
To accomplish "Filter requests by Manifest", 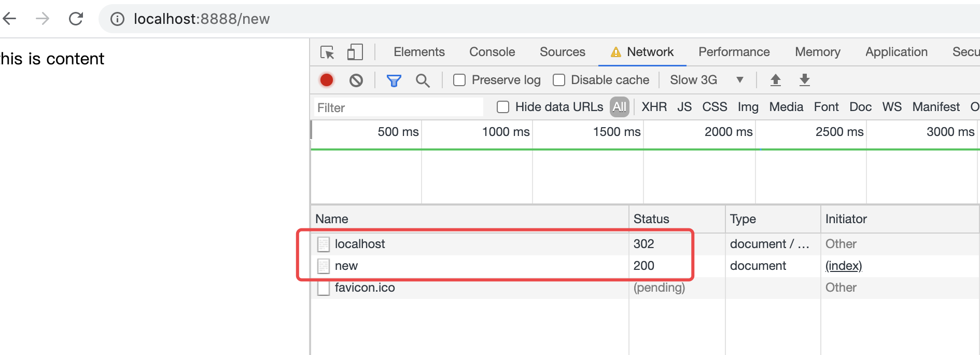I will (x=936, y=107).
